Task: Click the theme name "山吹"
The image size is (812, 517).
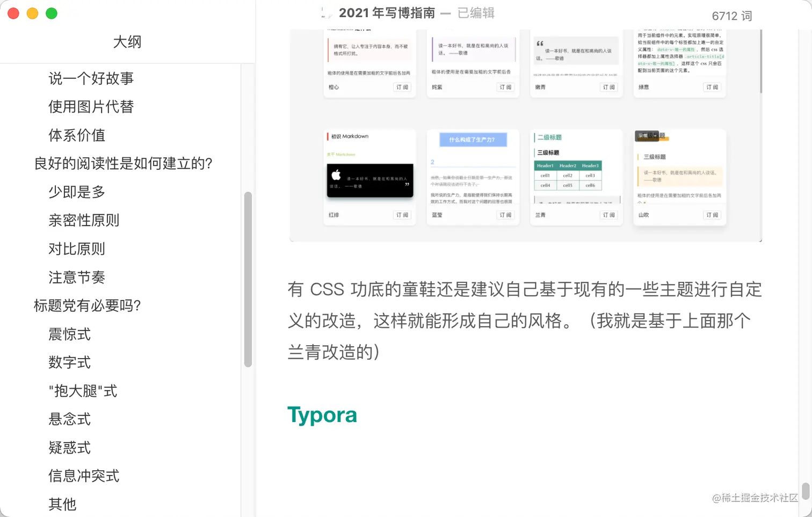Action: click(643, 215)
